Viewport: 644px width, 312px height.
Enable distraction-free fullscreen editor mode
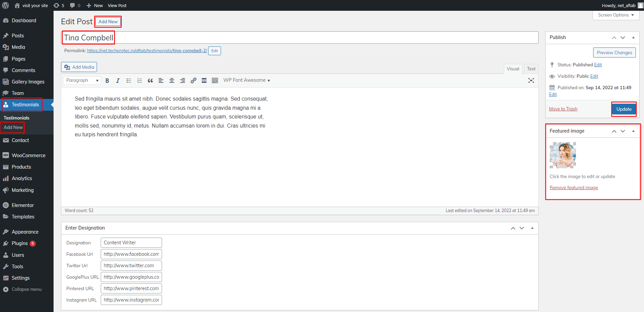point(531,80)
